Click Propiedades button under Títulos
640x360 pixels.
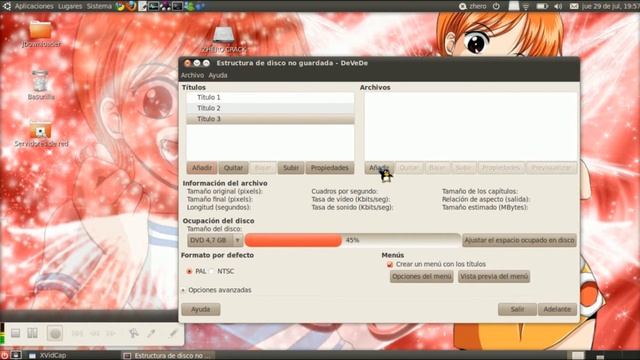(x=329, y=168)
